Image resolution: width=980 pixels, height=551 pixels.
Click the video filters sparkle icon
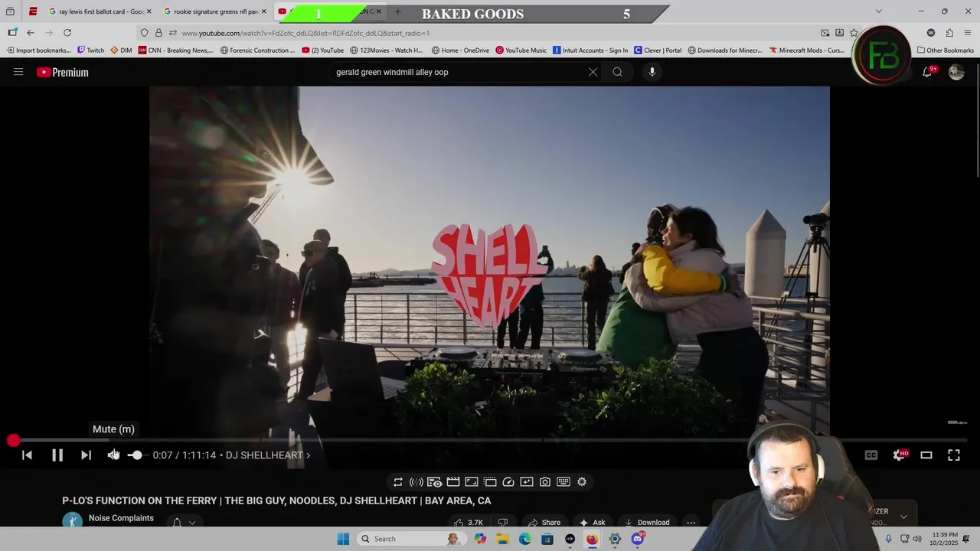[x=527, y=482]
